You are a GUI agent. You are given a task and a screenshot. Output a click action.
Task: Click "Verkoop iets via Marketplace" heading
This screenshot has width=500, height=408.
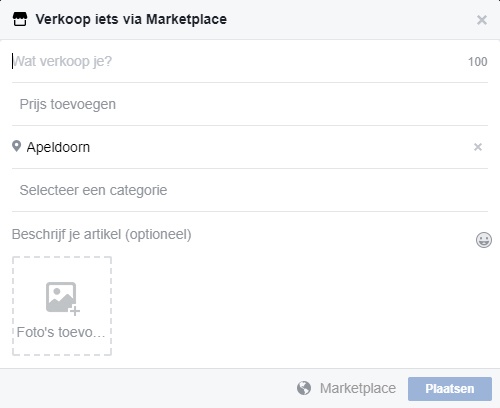(131, 19)
